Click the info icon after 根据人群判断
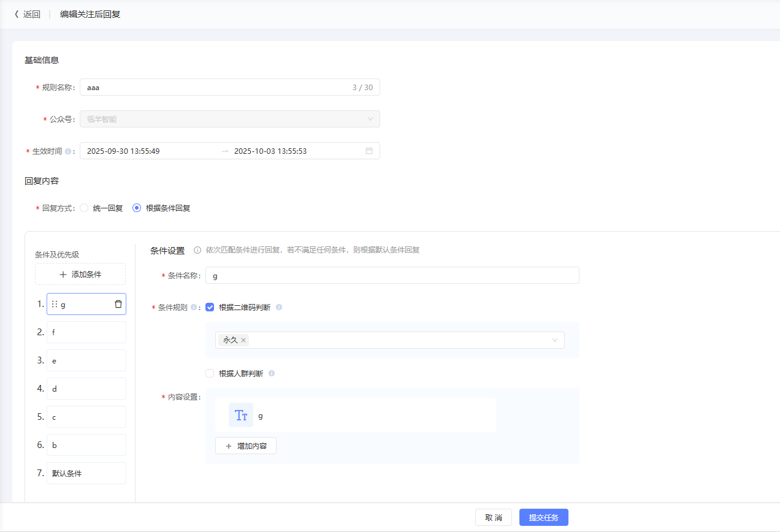780x532 pixels. point(272,373)
